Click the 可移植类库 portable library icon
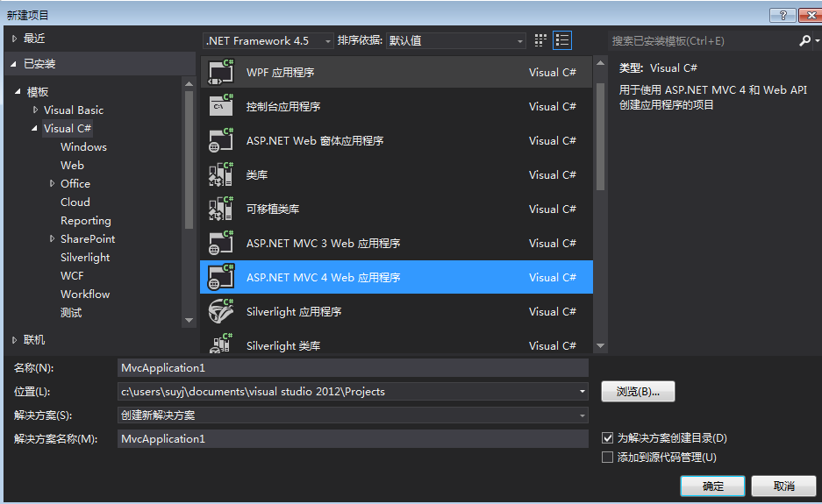The height and width of the screenshot is (504, 822). [x=221, y=209]
